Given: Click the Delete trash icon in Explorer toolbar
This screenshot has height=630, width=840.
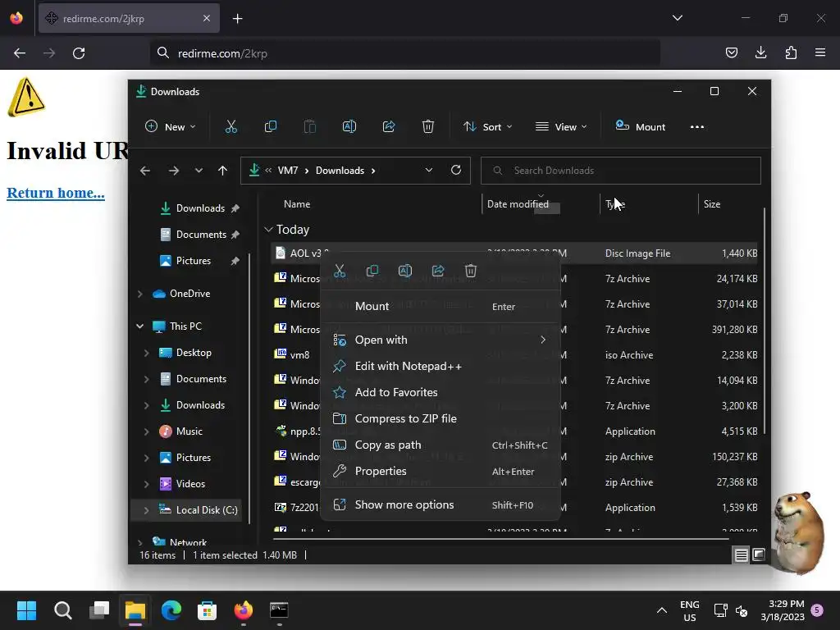Looking at the screenshot, I should [x=428, y=126].
